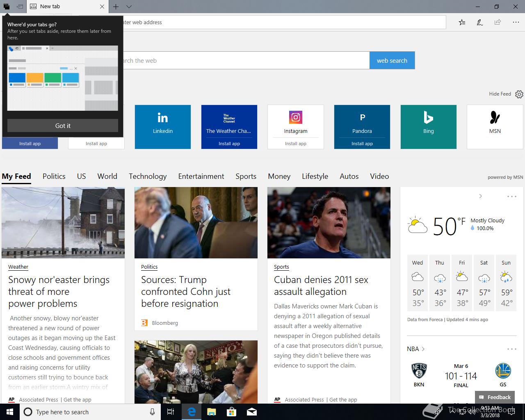
Task: Switch to the Politics tab
Action: pyautogui.click(x=54, y=176)
